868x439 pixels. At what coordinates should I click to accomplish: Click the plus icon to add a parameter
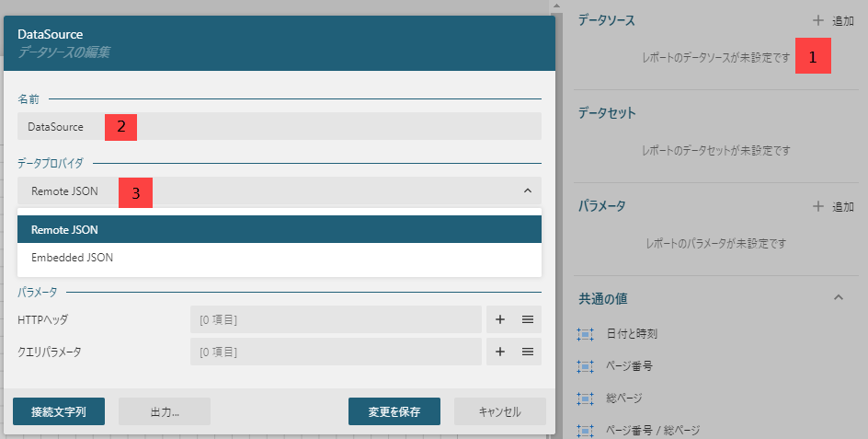click(x=817, y=207)
